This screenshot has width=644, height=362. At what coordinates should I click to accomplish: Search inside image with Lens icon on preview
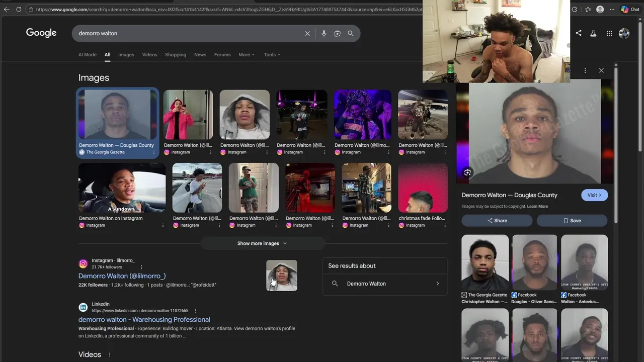pyautogui.click(x=467, y=172)
